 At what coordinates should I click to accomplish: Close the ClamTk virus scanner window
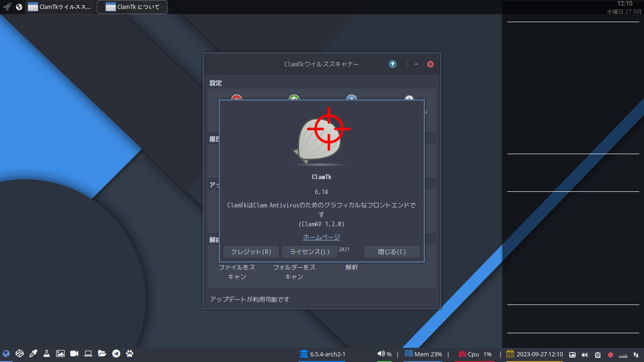tap(430, 64)
